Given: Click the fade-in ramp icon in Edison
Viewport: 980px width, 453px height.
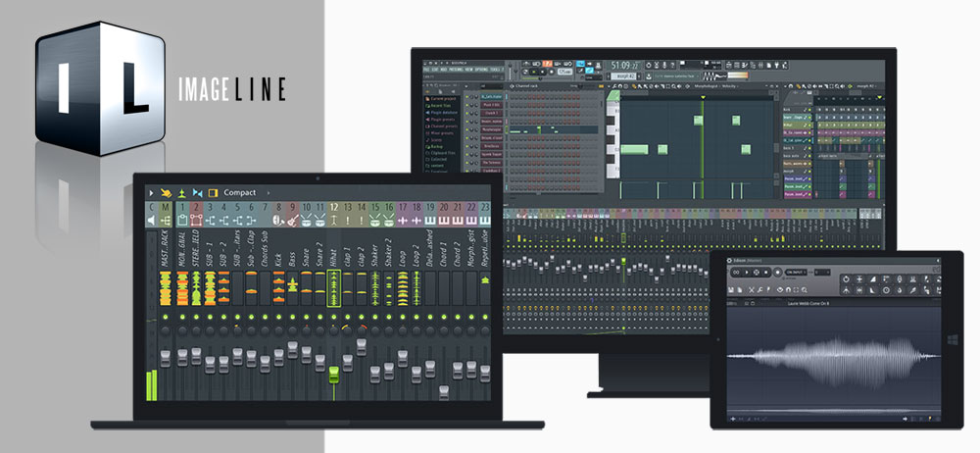Looking at the screenshot, I should pos(872,279).
